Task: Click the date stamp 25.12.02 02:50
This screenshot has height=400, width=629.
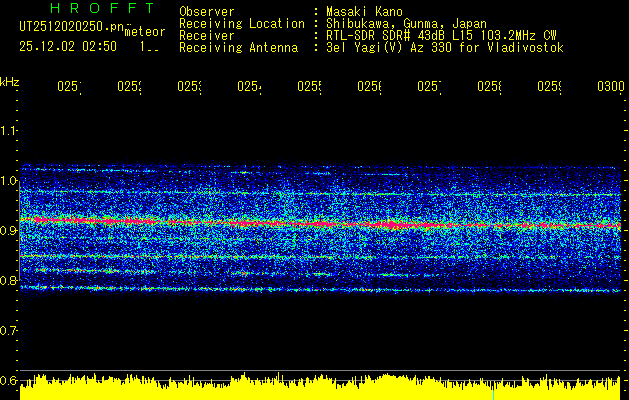Action: pyautogui.click(x=68, y=47)
